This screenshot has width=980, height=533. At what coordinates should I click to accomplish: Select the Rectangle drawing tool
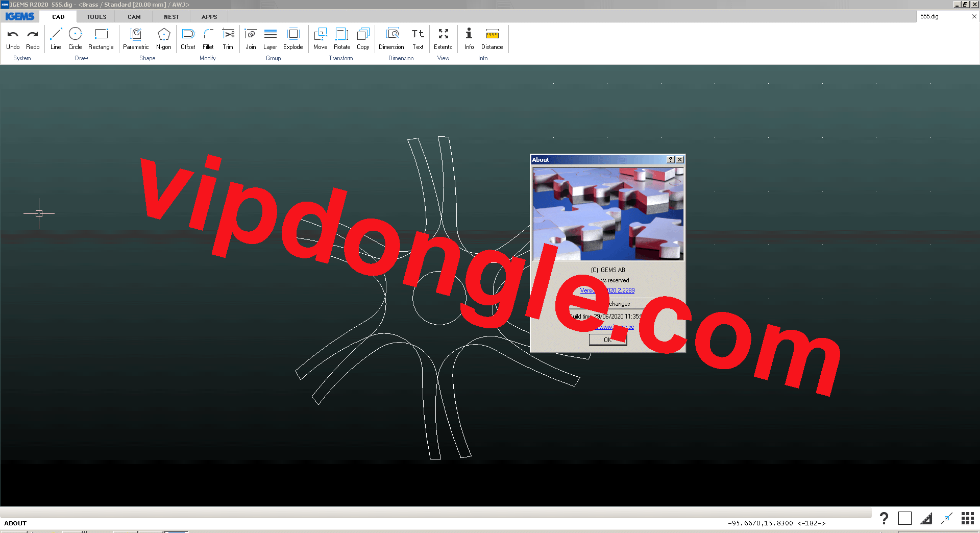click(x=101, y=39)
